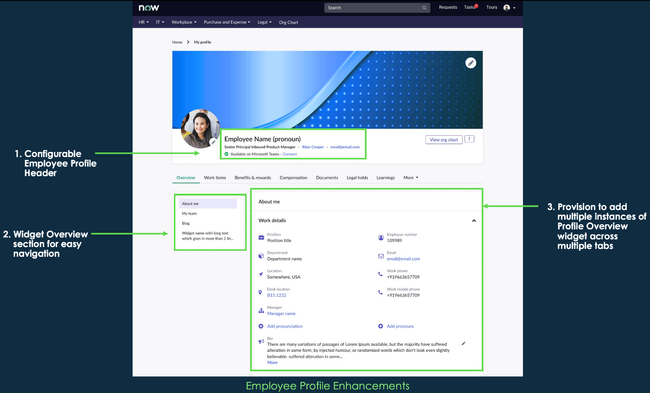Edit the bio with pencil icon

pos(463,344)
